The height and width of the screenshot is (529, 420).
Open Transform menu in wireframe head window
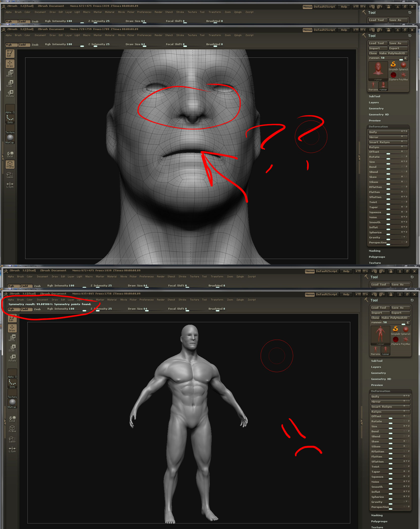pyautogui.click(x=215, y=35)
